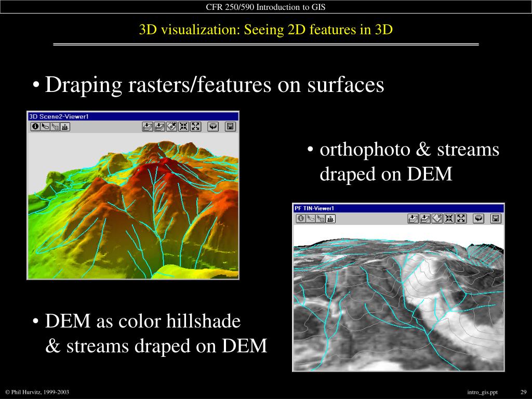Select Identify tool in 3D Scene2-Viewer1
This screenshot has height=399, width=532.
click(x=35, y=127)
